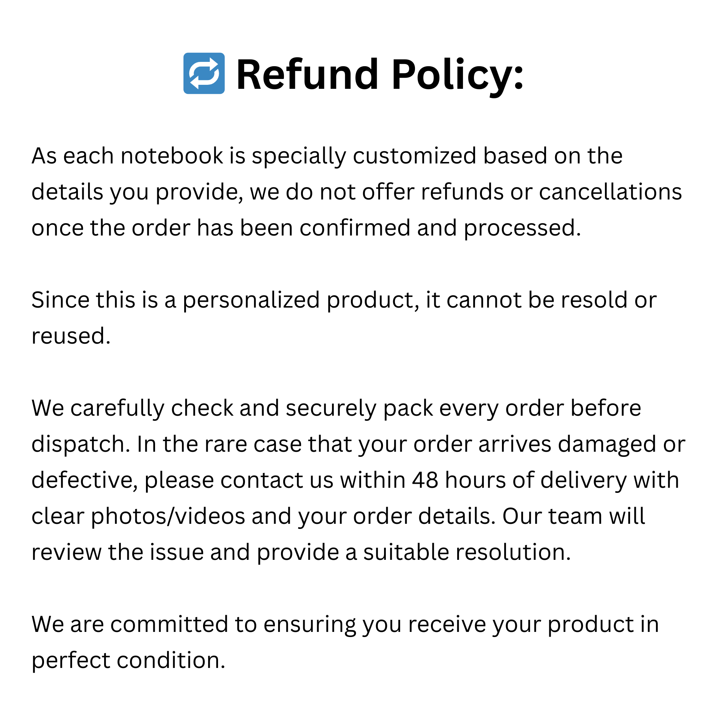Click the "Refund Policy:" heading

(x=379, y=74)
